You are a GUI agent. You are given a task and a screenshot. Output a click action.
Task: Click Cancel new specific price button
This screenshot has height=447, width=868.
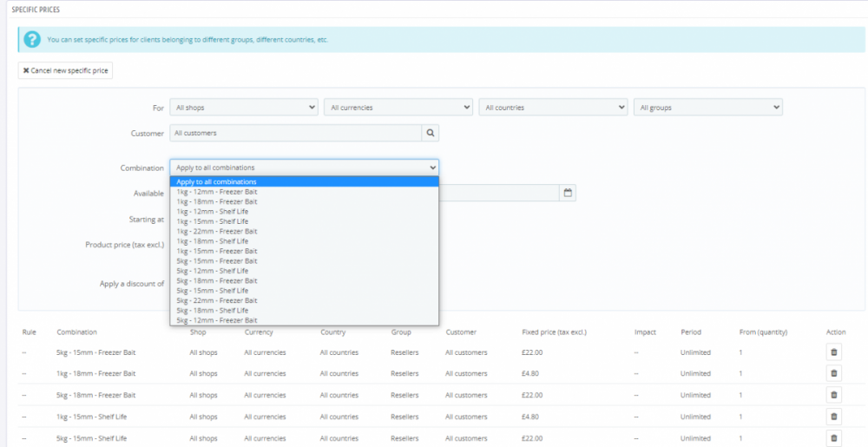(x=65, y=70)
